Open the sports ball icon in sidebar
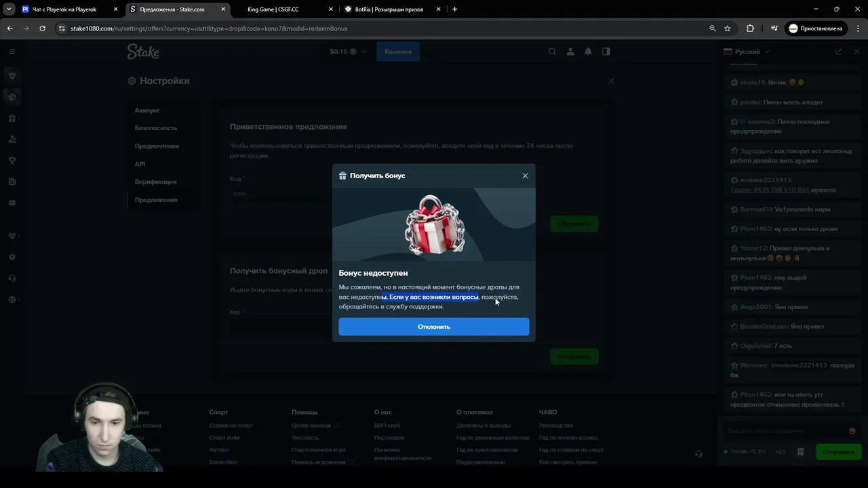The height and width of the screenshot is (488, 868). click(12, 97)
